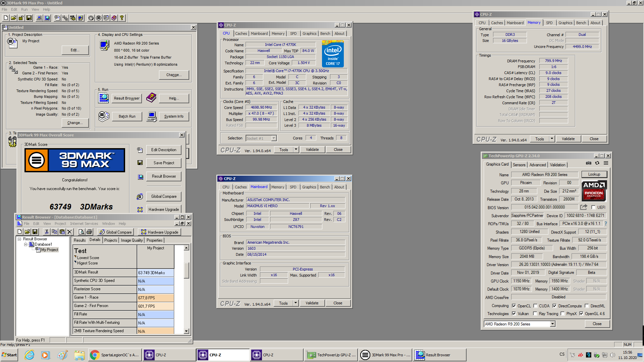Collapse the Database1 tree node

pos(25,244)
